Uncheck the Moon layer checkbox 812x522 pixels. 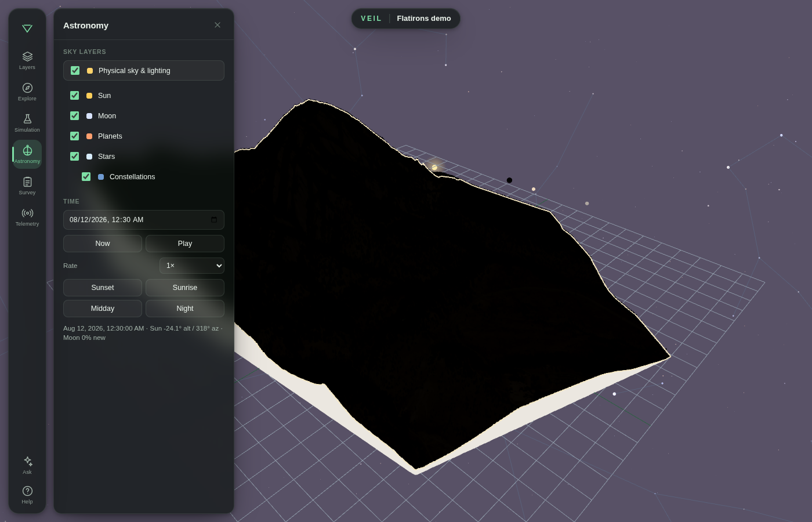pyautogui.click(x=75, y=116)
